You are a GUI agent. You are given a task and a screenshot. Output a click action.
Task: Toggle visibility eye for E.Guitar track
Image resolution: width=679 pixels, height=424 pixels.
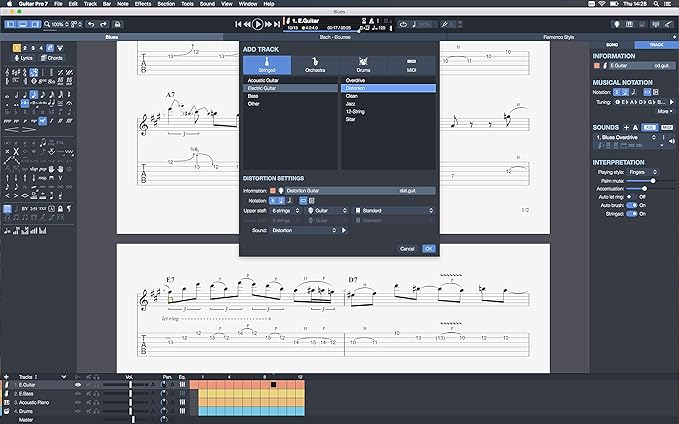78,384
